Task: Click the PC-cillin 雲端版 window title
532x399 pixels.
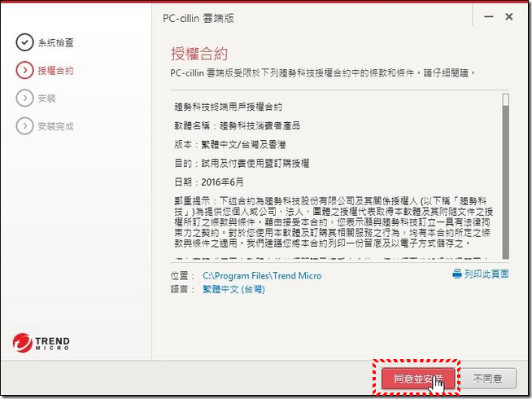Action: click(198, 19)
